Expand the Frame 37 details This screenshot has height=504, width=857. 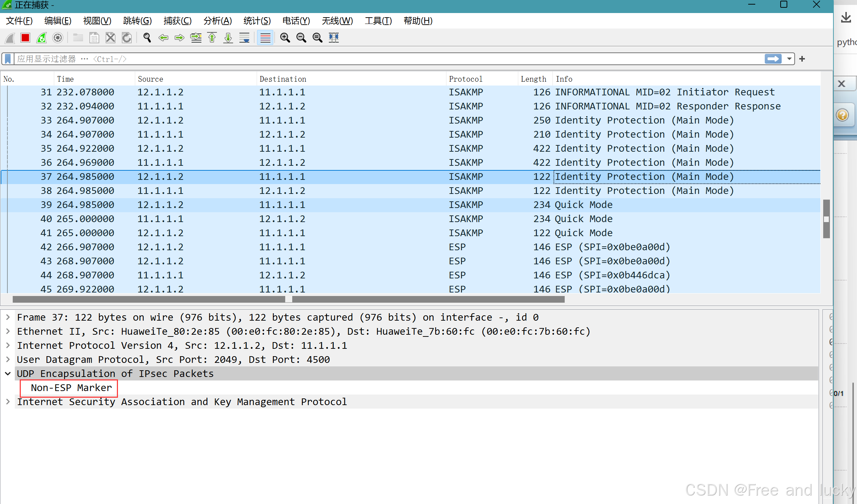tap(8, 317)
